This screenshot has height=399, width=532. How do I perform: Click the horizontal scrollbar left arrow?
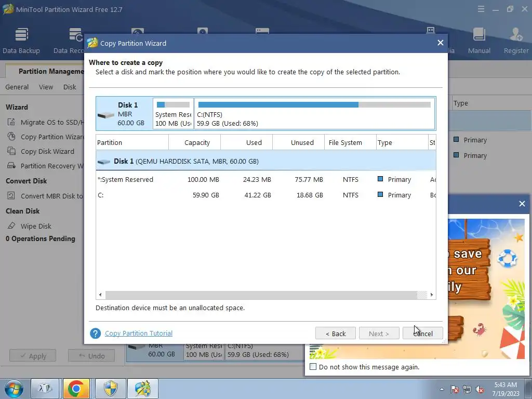[x=100, y=295]
